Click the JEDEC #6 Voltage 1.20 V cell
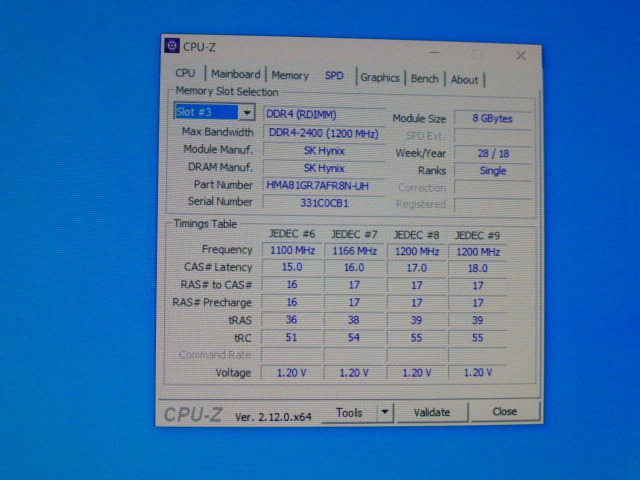Screen dimensions: 640x480 [291, 373]
